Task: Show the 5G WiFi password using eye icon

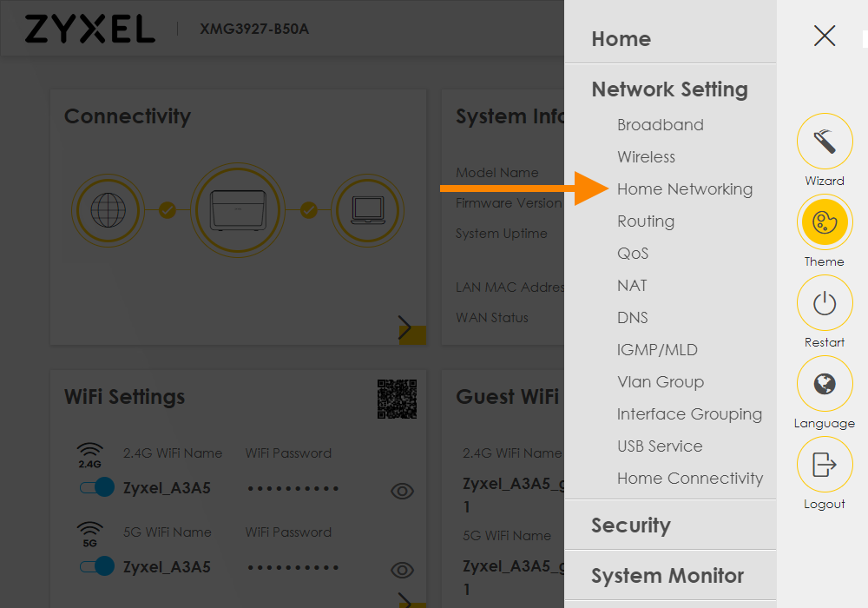Action: click(x=402, y=570)
